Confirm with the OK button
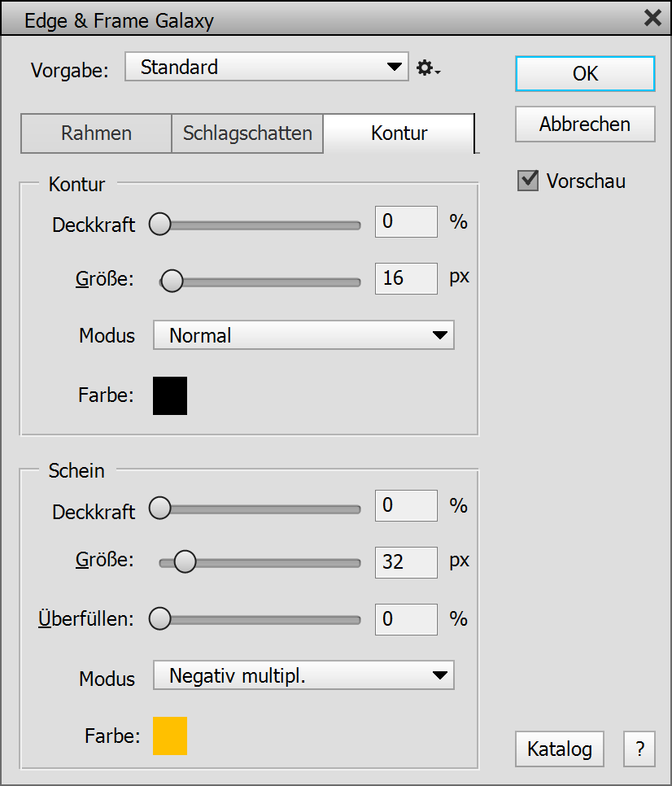This screenshot has width=672, height=786. pos(585,73)
